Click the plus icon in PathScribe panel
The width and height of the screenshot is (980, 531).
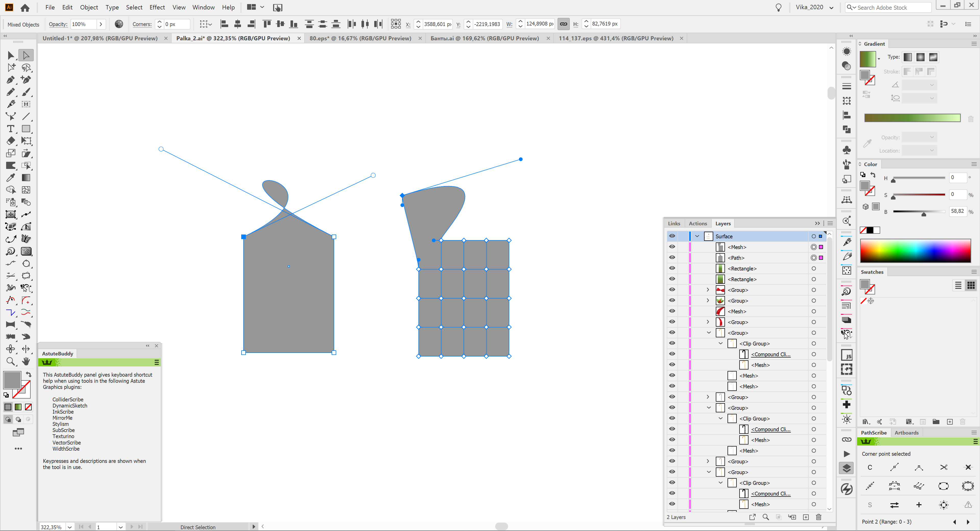click(x=919, y=505)
